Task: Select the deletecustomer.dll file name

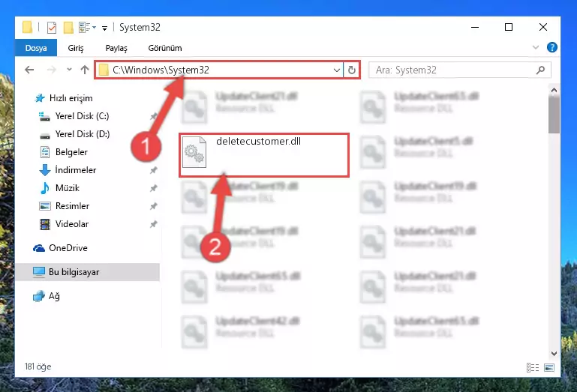Action: click(x=258, y=141)
